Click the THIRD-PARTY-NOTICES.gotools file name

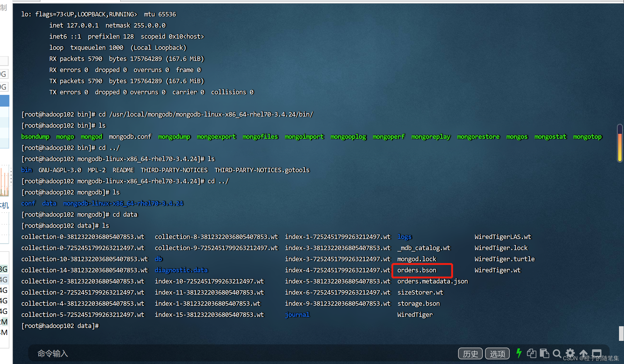[x=262, y=170]
